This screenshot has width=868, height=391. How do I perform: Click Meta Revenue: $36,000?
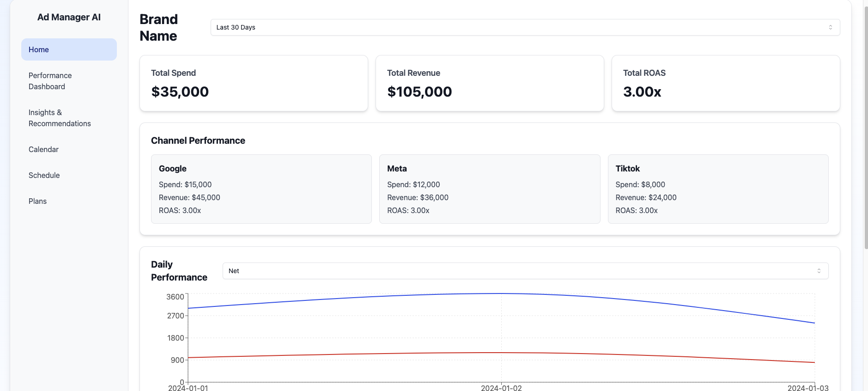pos(418,197)
